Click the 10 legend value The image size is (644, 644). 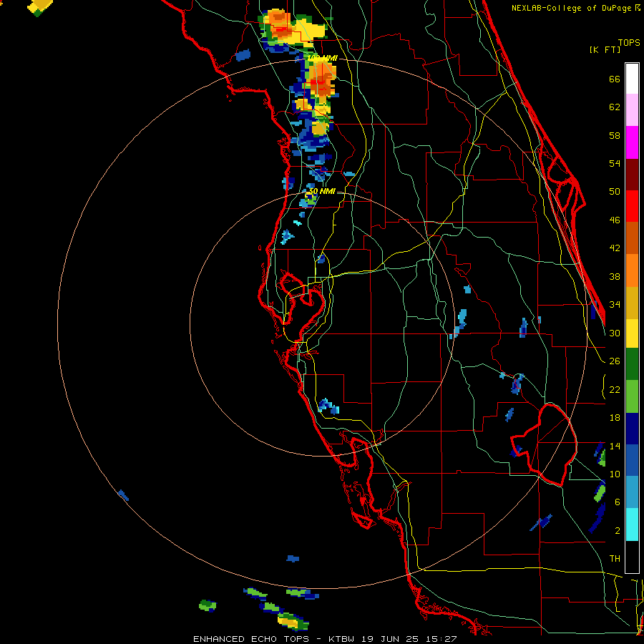pos(615,474)
